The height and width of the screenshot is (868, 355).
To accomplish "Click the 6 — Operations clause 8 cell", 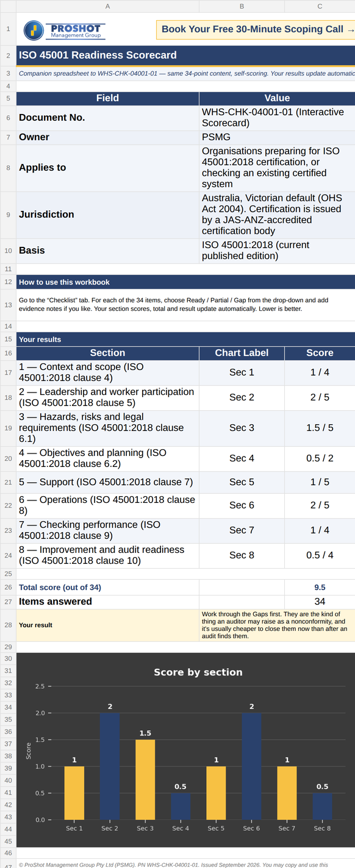I will 107,505.
